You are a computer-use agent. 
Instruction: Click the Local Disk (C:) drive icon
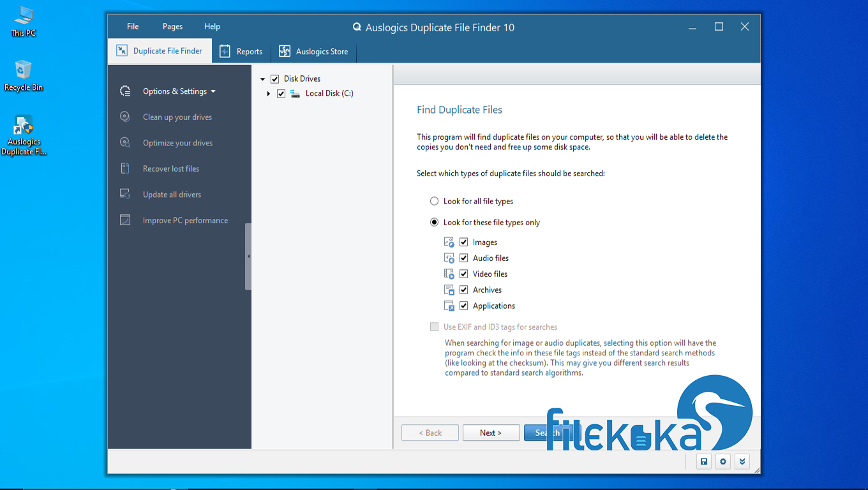click(295, 93)
